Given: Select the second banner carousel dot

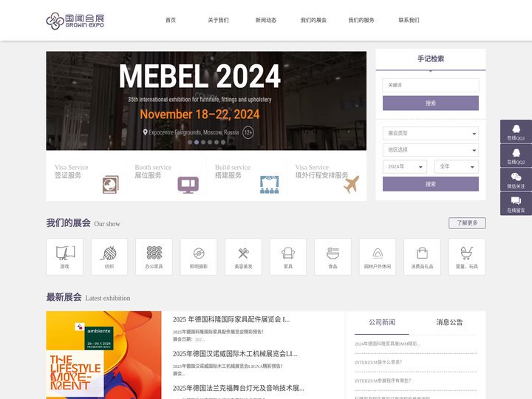Looking at the screenshot, I should [197, 142].
